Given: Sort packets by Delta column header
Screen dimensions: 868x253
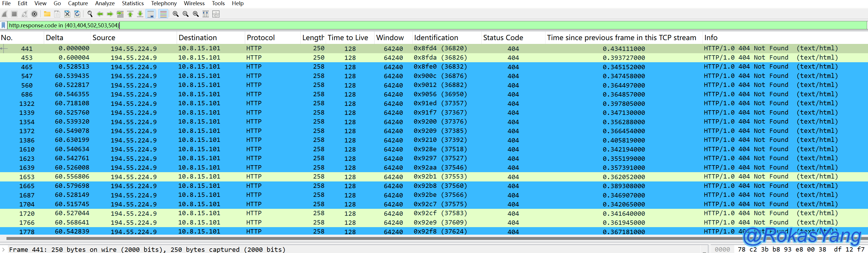Looking at the screenshot, I should pyautogui.click(x=54, y=38).
